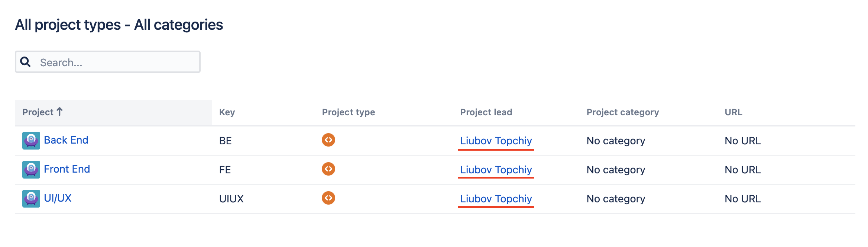Open Liubov Topchiy lead link for Front End
Viewport: 868px width, 247px height.
click(x=496, y=170)
